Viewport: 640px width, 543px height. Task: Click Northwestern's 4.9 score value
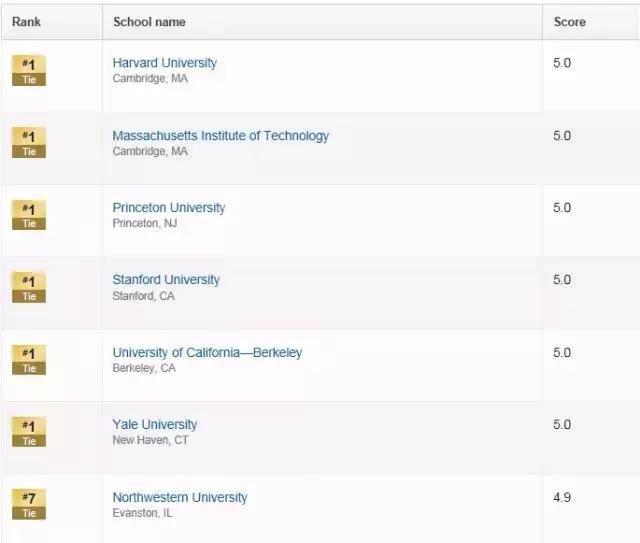(x=562, y=497)
